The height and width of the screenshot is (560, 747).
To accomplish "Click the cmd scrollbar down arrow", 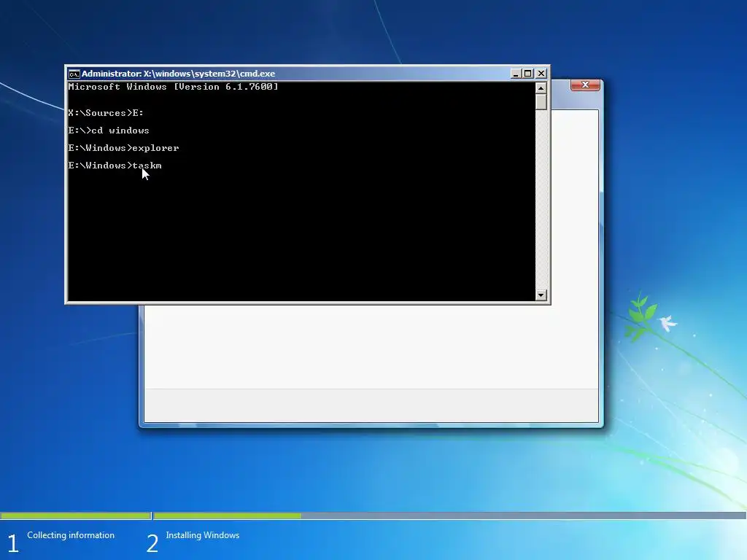I will coord(541,295).
